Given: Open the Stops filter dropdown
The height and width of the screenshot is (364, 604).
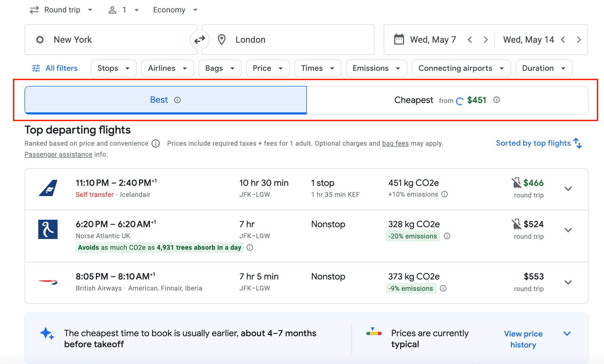Looking at the screenshot, I should (x=114, y=68).
